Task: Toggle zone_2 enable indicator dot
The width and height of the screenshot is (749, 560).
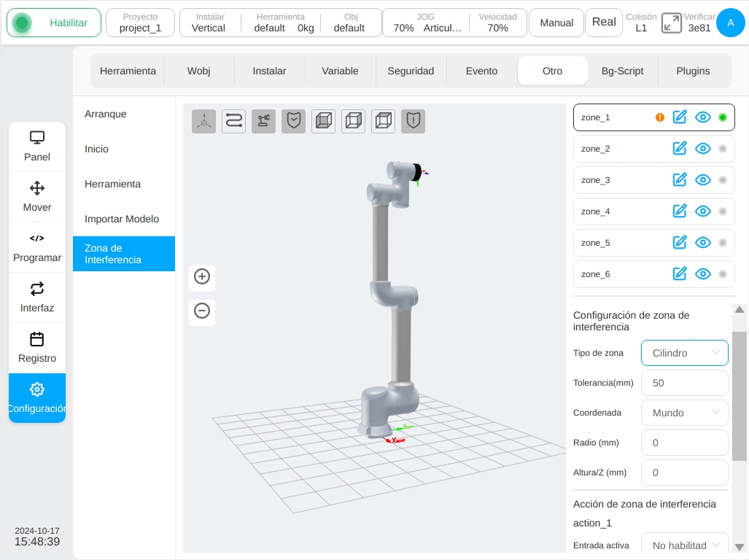Action: 723,149
